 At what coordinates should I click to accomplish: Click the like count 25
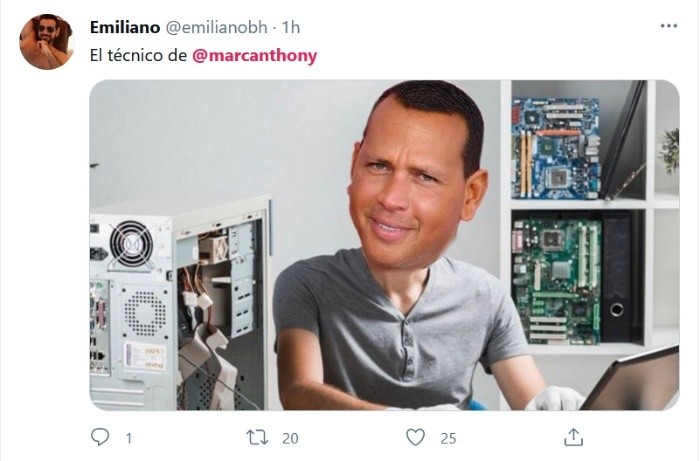(x=448, y=438)
